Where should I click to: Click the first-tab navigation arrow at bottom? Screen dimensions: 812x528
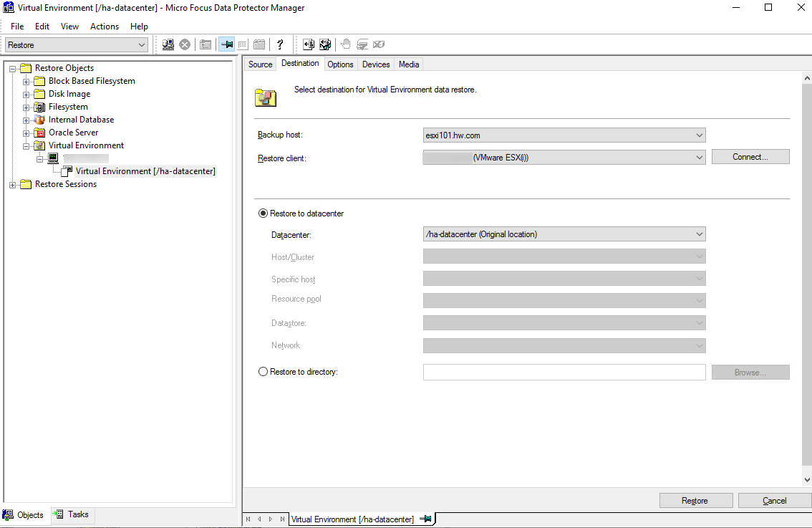(x=248, y=519)
